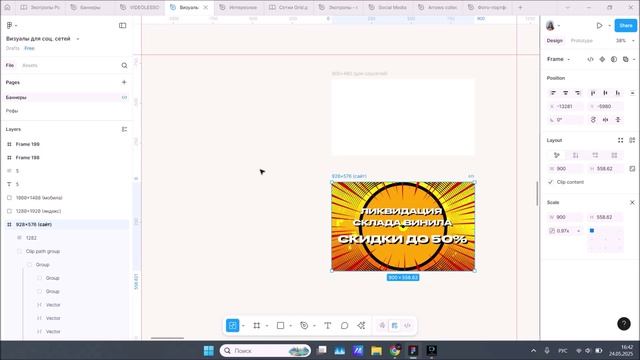Image resolution: width=640 pixels, height=360 pixels.
Task: Align top in Position section
Action: (593, 93)
